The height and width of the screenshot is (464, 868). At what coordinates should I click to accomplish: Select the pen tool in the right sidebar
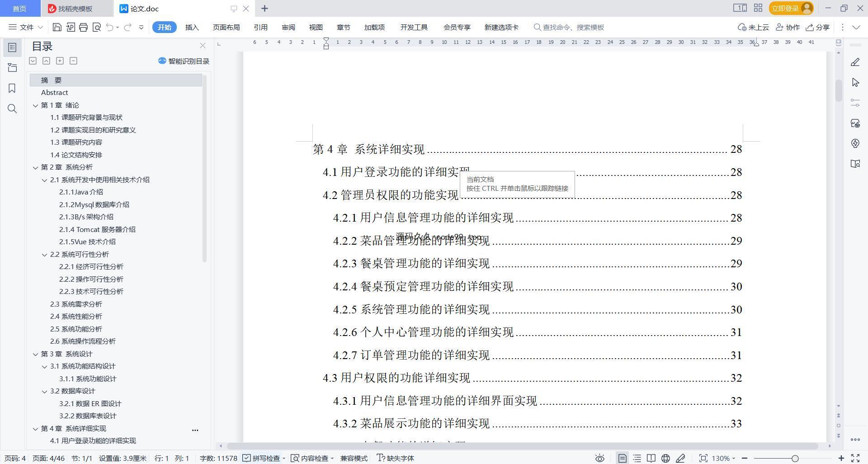(855, 62)
